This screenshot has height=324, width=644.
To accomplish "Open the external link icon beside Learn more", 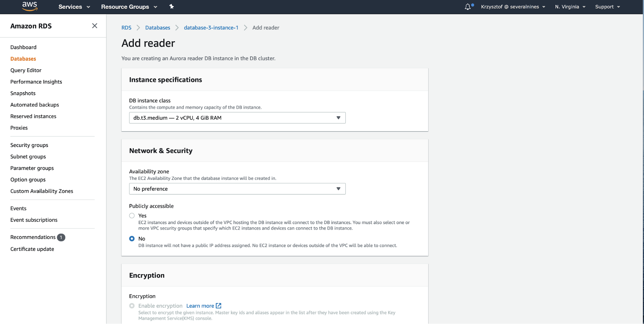I will click(x=218, y=306).
